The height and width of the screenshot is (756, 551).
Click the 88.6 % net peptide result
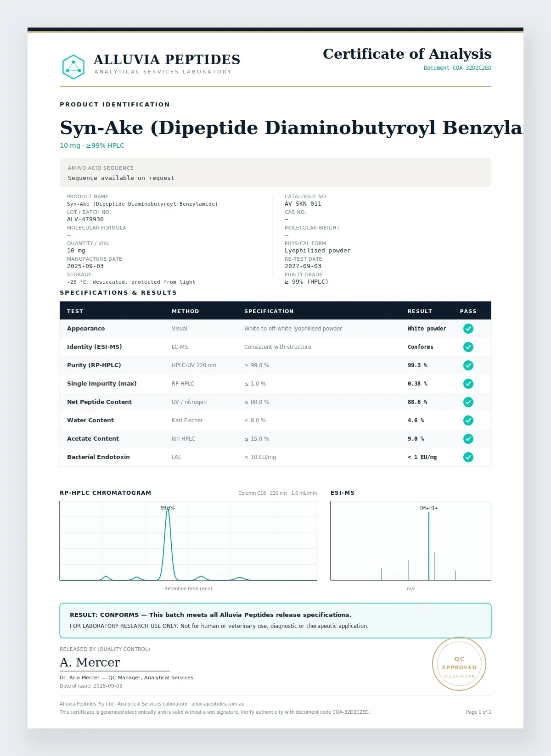(417, 402)
